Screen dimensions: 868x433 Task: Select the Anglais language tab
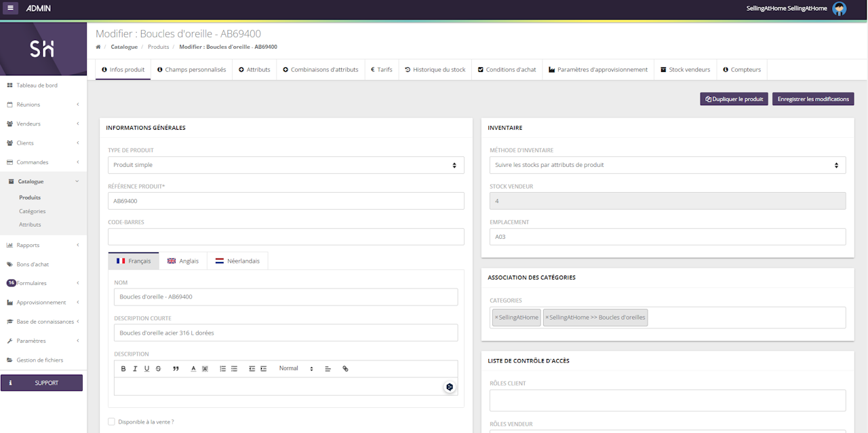click(x=182, y=261)
